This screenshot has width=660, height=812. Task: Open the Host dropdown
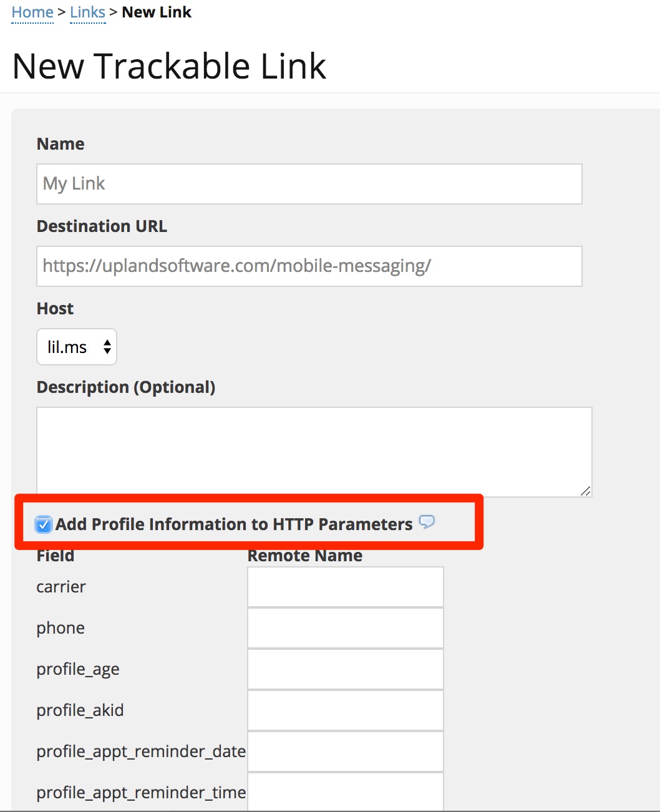pos(76,347)
